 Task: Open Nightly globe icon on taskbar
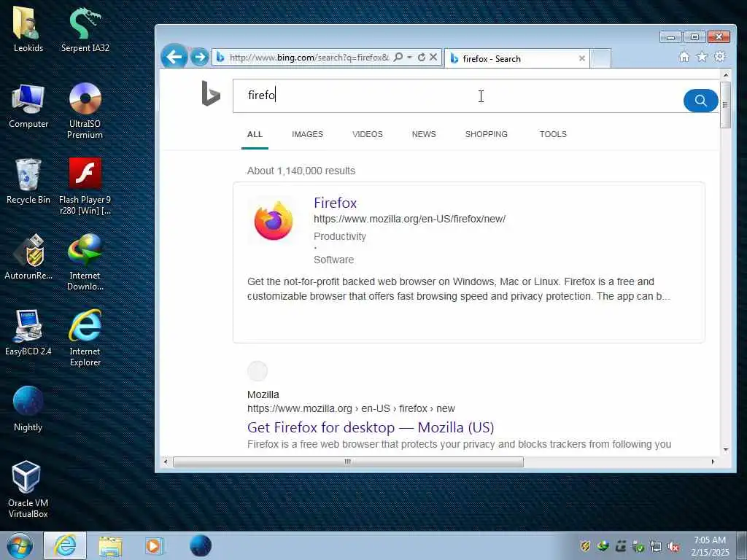click(x=201, y=545)
